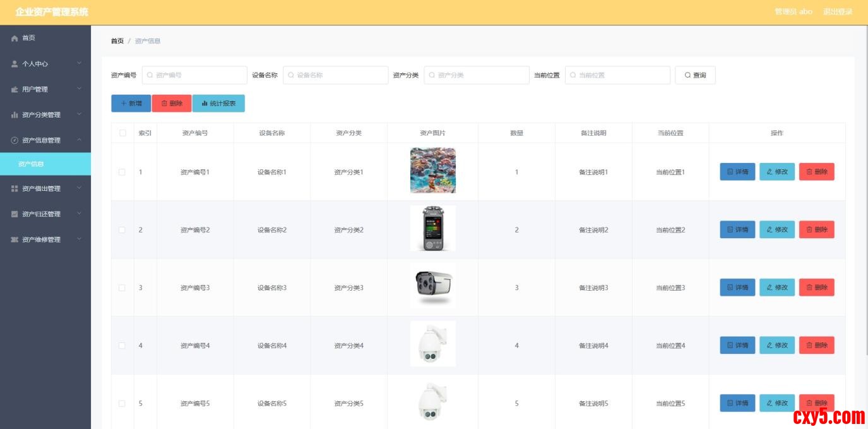The height and width of the screenshot is (429, 868).
Task: Open the 资产信息 submenu item
Action: tap(32, 164)
